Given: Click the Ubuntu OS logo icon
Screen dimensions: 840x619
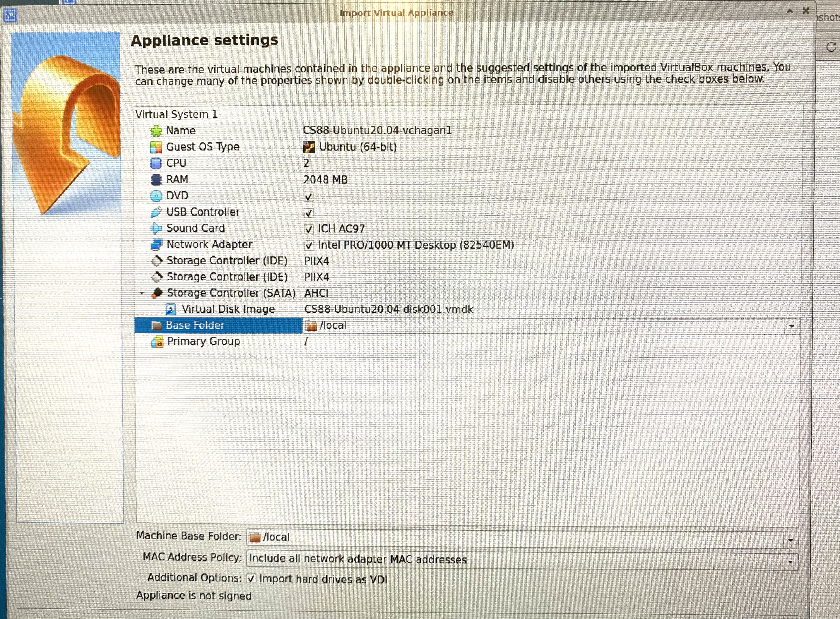Looking at the screenshot, I should pos(309,147).
